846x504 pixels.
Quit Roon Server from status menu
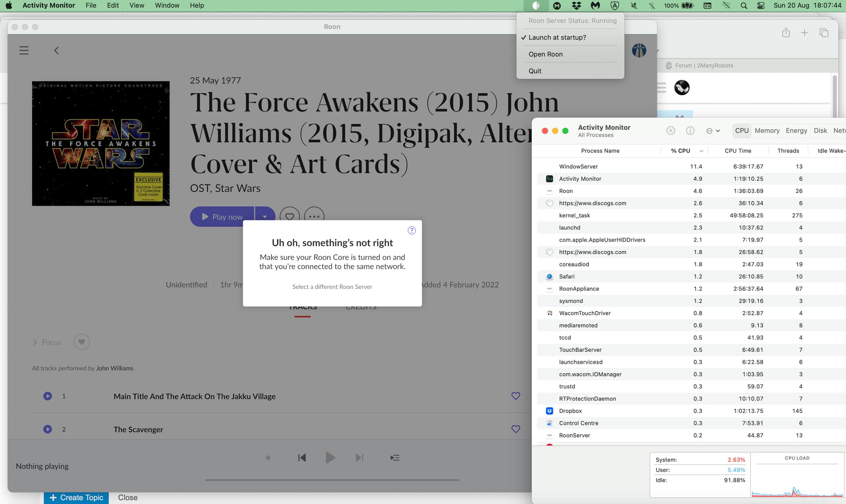click(570, 71)
